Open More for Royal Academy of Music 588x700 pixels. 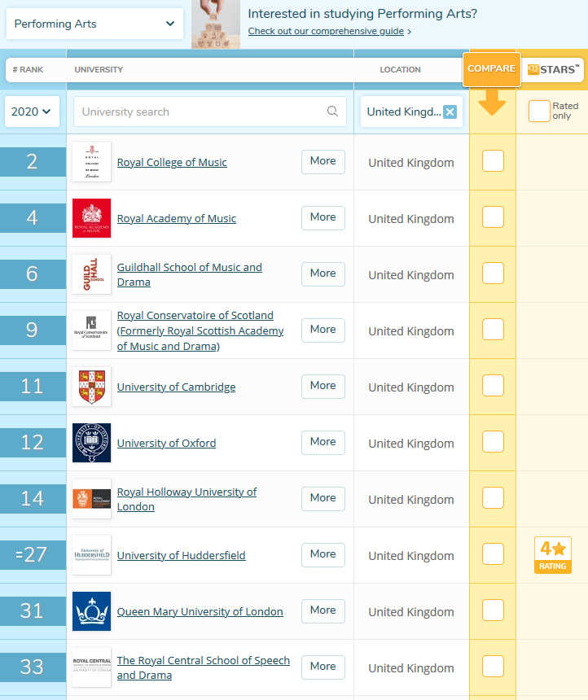(x=323, y=217)
